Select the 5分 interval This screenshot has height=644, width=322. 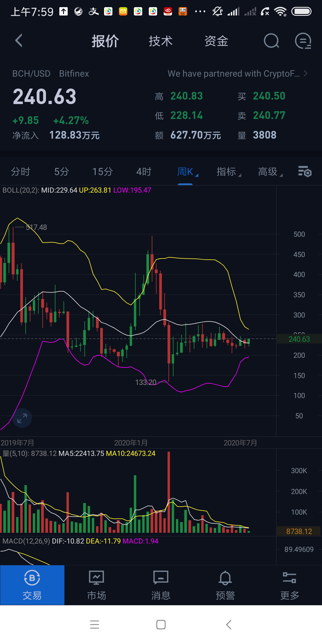pos(62,172)
